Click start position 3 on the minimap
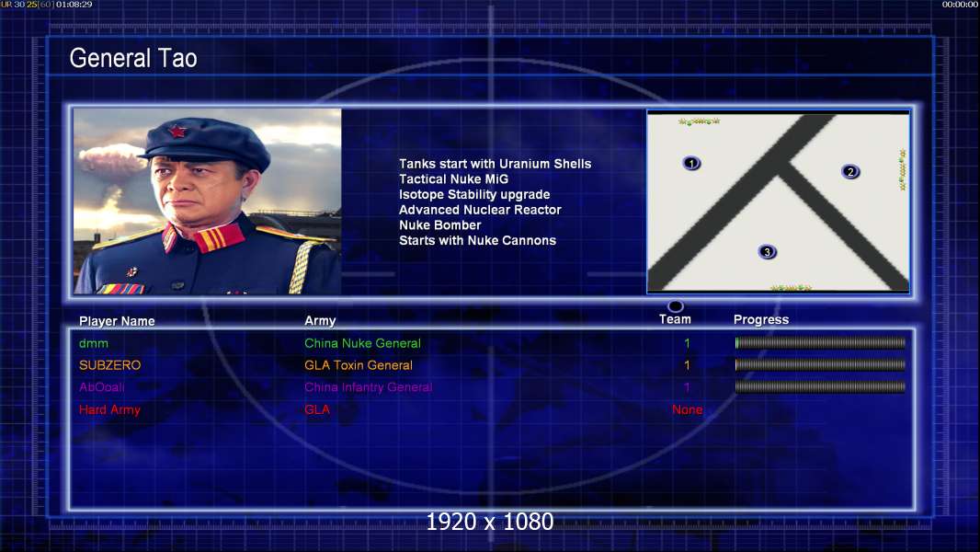The image size is (980, 552). tap(767, 252)
